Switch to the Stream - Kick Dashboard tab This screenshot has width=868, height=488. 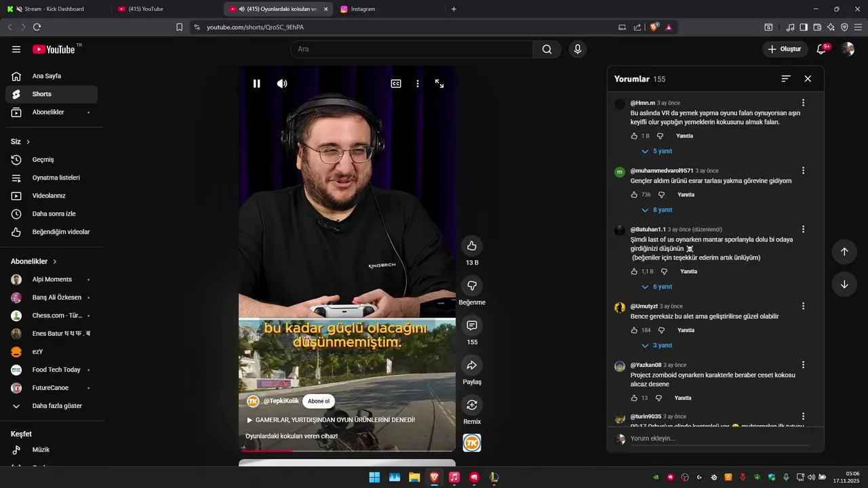(x=54, y=9)
